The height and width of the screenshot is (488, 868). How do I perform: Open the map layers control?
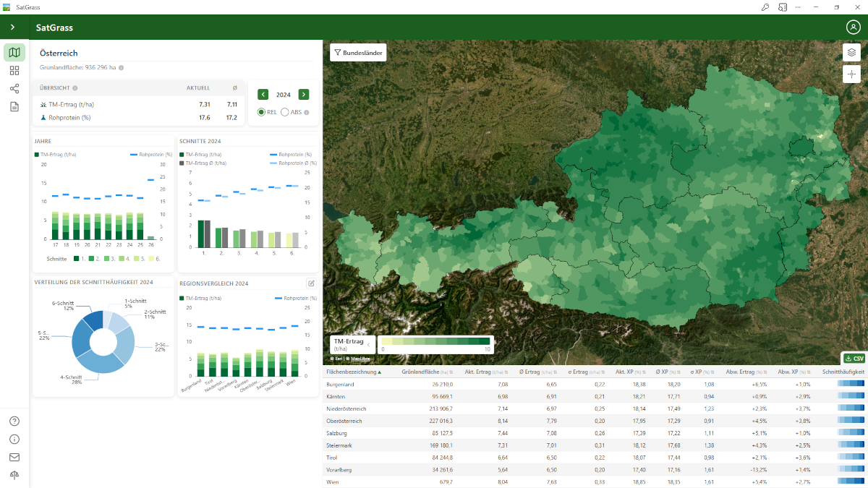coord(851,52)
